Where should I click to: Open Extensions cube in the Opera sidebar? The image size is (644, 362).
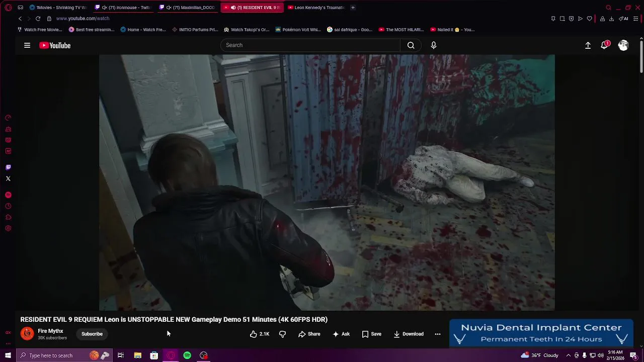pyautogui.click(x=8, y=217)
